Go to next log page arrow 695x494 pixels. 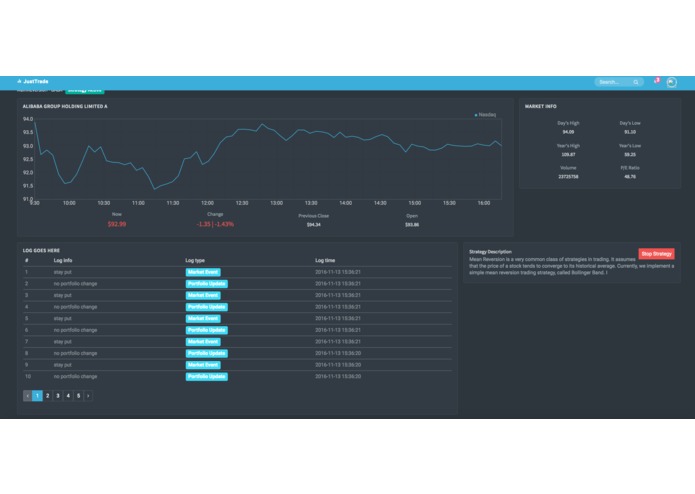click(x=88, y=396)
